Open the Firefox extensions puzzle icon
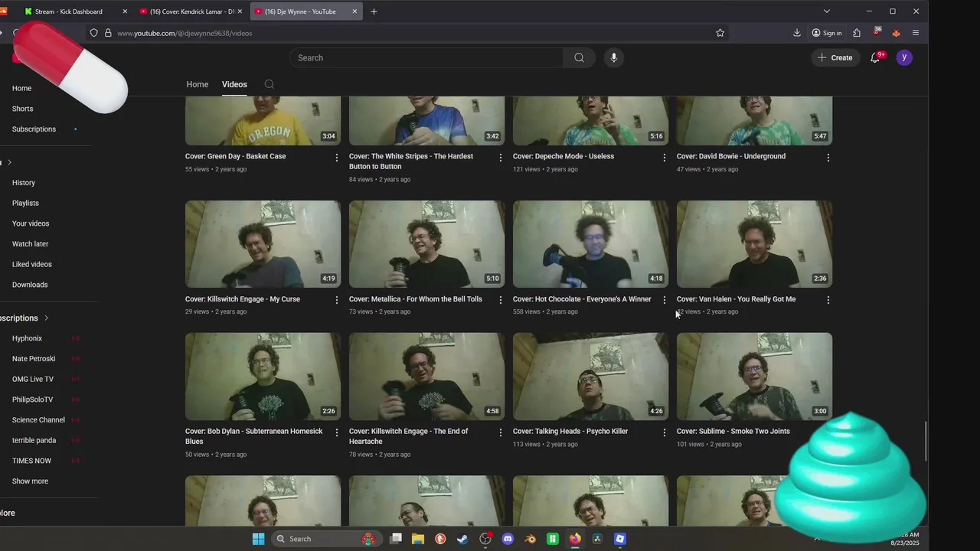 tap(857, 33)
